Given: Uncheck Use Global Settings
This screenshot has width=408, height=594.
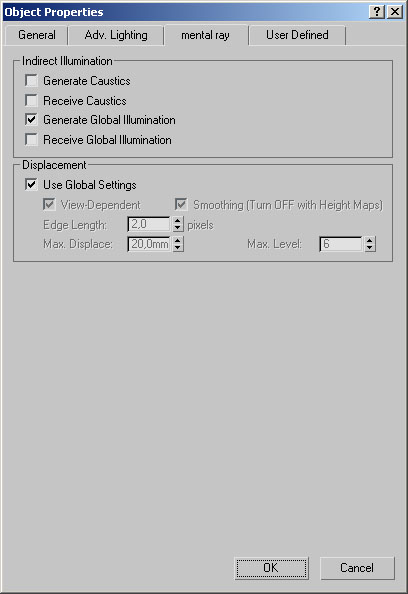Looking at the screenshot, I should 31,185.
